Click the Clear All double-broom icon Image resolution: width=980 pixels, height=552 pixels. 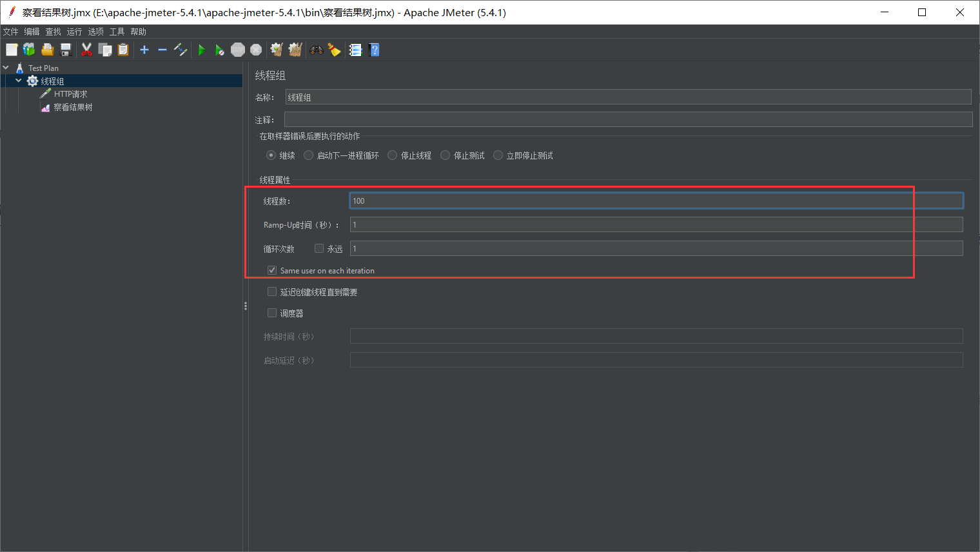point(295,50)
